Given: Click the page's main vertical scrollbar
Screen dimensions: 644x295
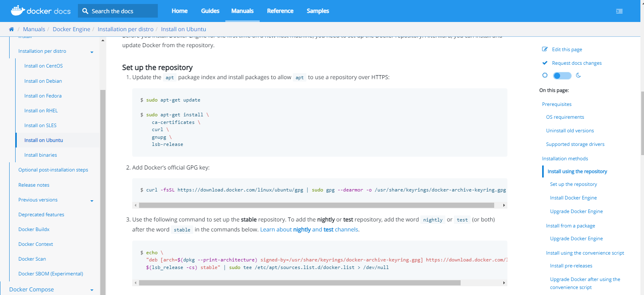Looking at the screenshot, I should pos(642,123).
